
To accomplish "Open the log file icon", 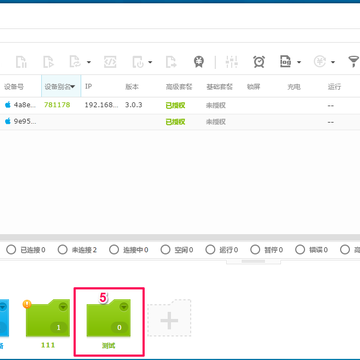I will pos(285,62).
